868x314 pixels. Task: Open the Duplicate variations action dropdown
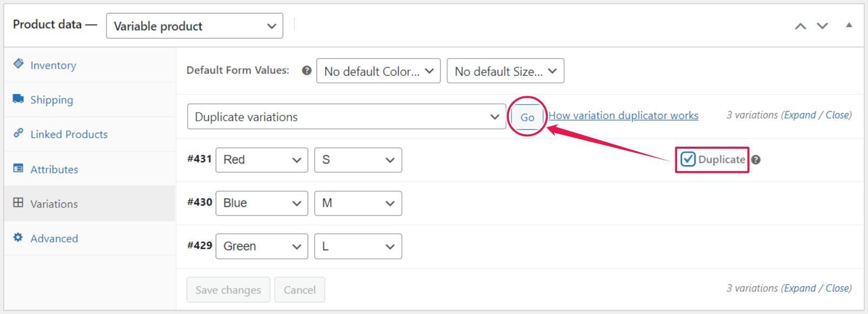[x=347, y=116]
